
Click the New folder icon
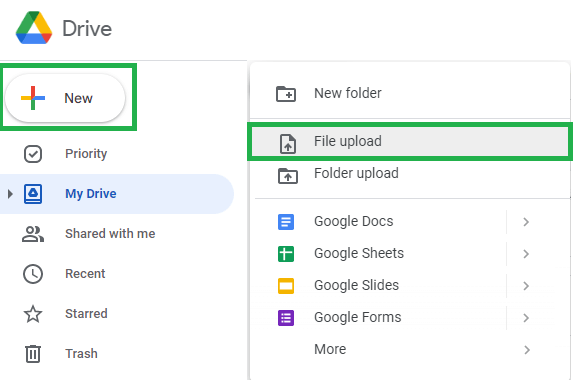(286, 94)
